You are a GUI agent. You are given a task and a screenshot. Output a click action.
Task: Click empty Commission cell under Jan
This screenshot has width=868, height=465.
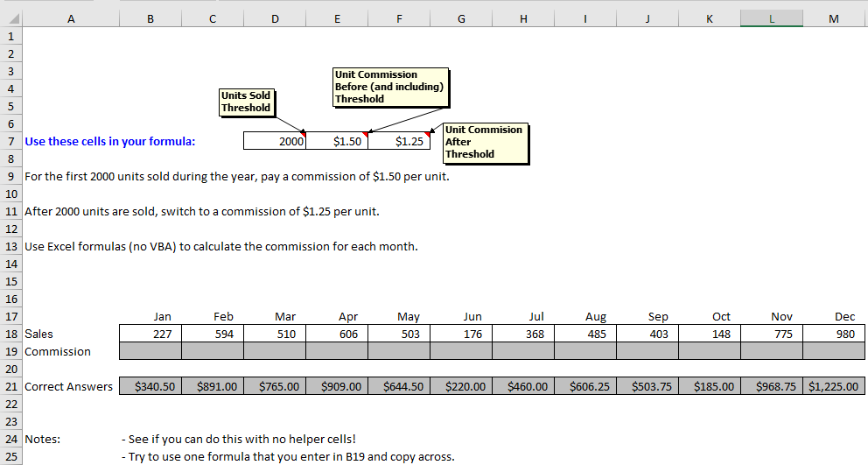point(150,351)
